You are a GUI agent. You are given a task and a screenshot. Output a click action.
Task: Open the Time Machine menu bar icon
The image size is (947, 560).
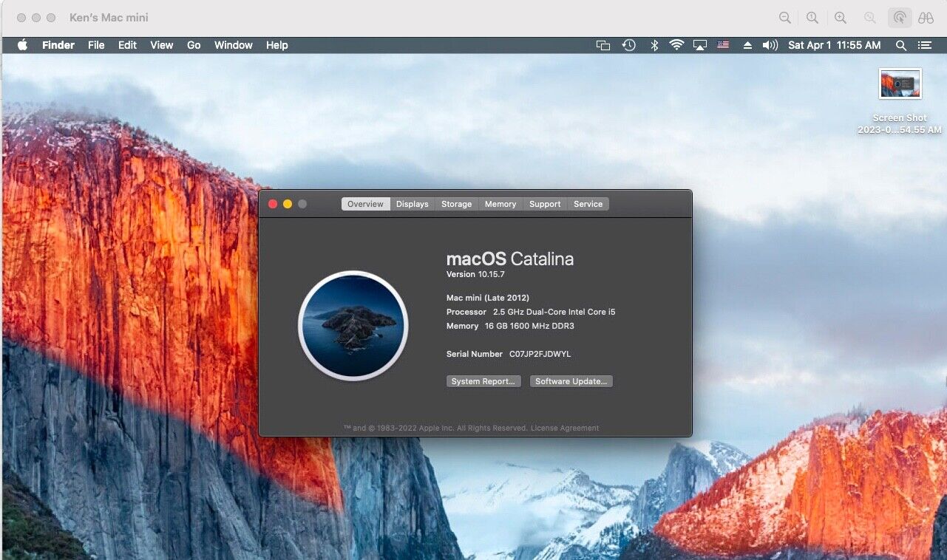pyautogui.click(x=628, y=45)
